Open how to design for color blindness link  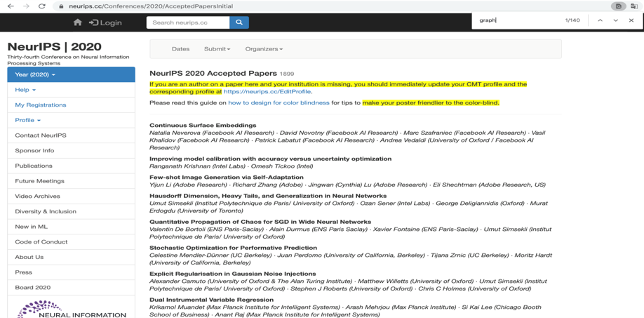tap(279, 102)
